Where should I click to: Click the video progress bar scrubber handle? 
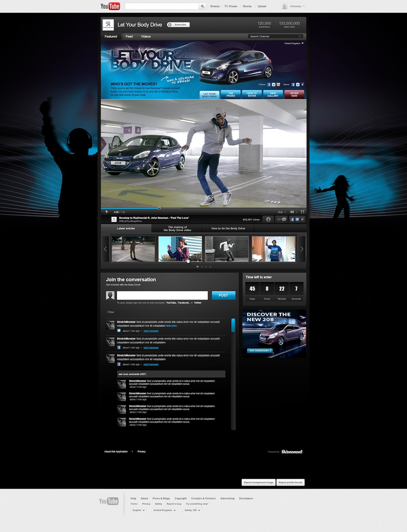159,208
